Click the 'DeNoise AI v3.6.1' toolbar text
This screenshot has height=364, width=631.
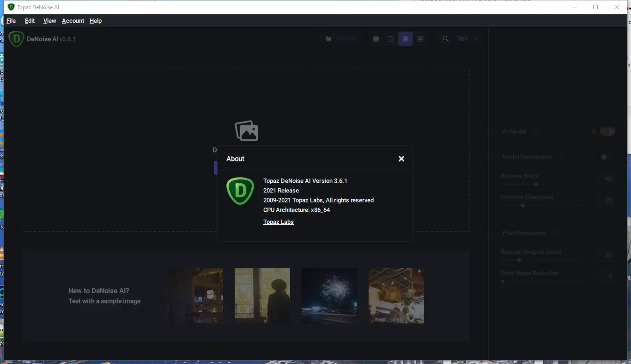[51, 39]
